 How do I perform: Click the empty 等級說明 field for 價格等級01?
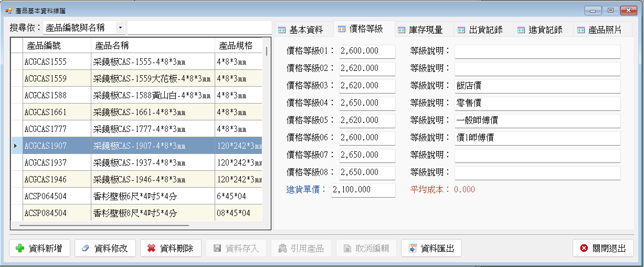537,51
